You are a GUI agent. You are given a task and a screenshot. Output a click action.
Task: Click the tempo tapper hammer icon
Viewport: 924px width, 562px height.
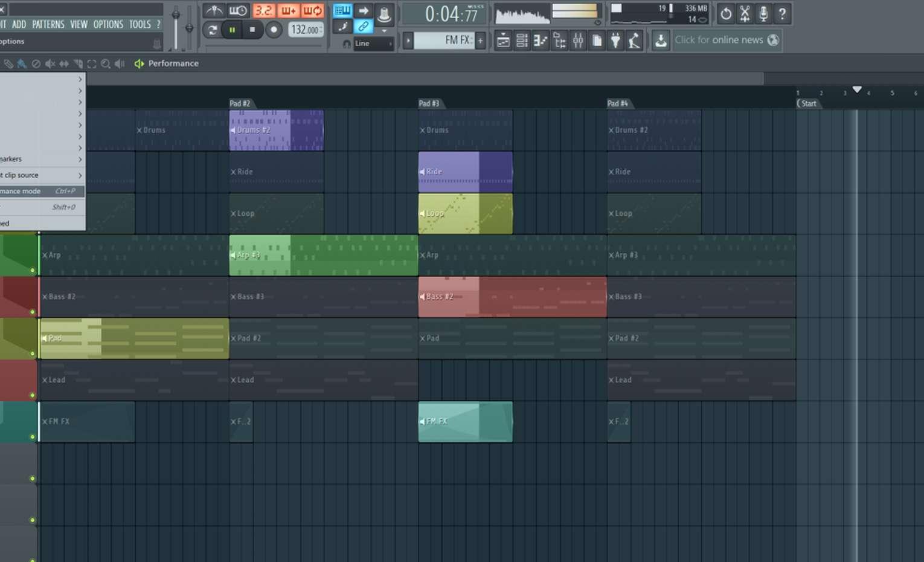click(x=634, y=40)
